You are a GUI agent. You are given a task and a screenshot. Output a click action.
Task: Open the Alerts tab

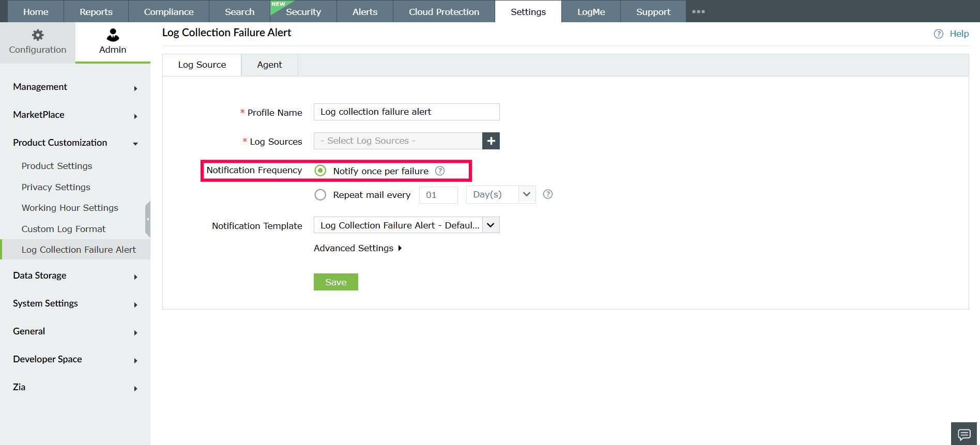[365, 11]
